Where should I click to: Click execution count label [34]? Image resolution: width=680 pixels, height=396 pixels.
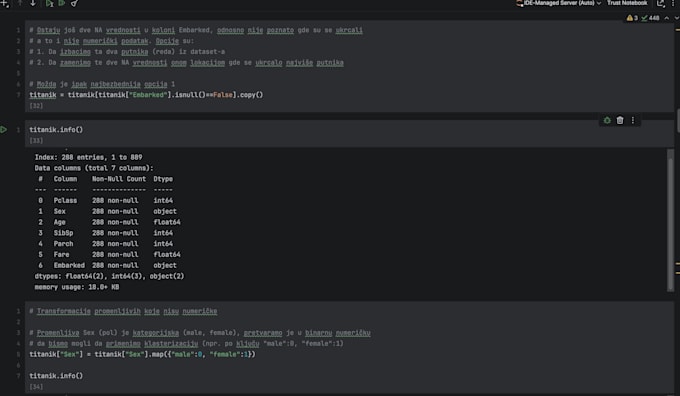36,386
